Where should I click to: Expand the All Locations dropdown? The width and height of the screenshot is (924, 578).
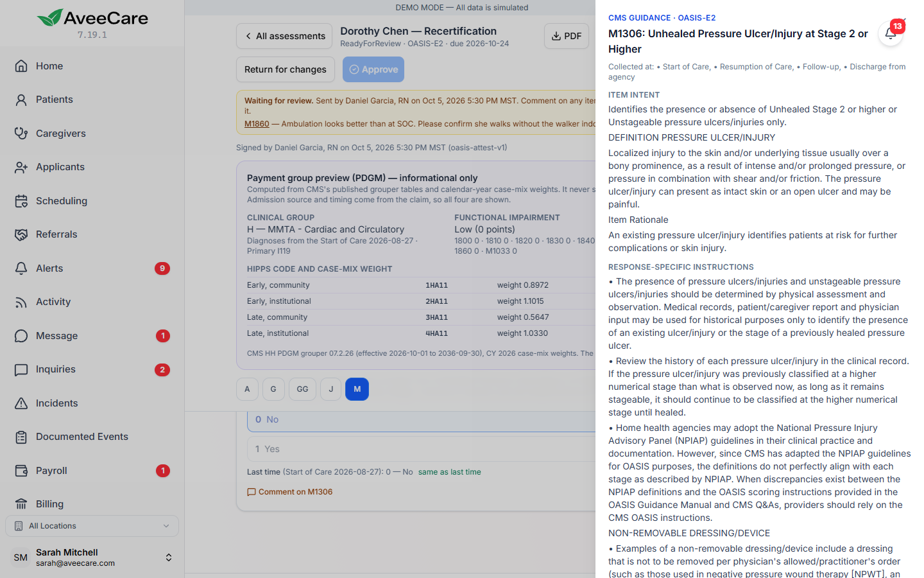[x=92, y=526]
